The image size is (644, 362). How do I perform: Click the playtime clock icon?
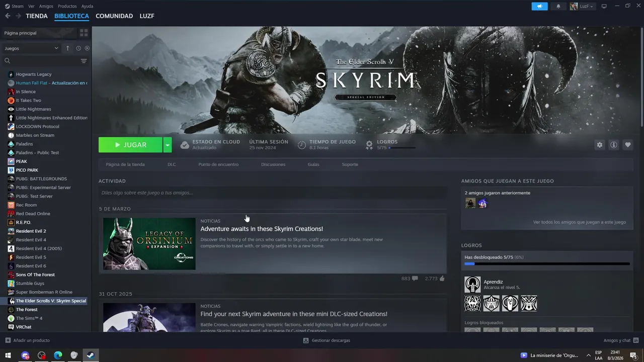tap(301, 145)
